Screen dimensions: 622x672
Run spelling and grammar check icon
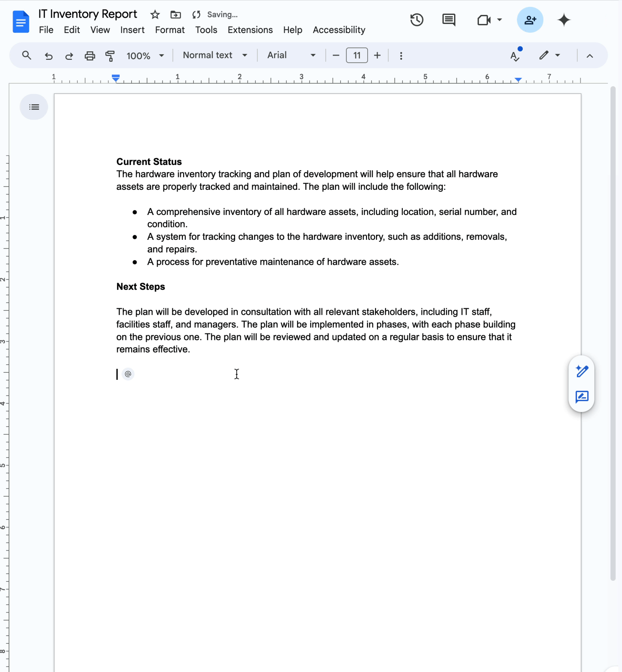click(515, 55)
